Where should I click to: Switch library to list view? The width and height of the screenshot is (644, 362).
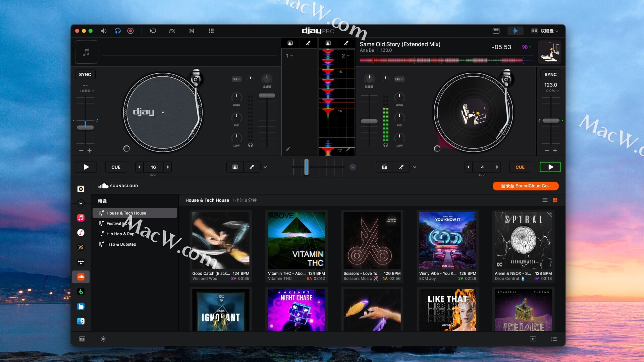click(545, 200)
